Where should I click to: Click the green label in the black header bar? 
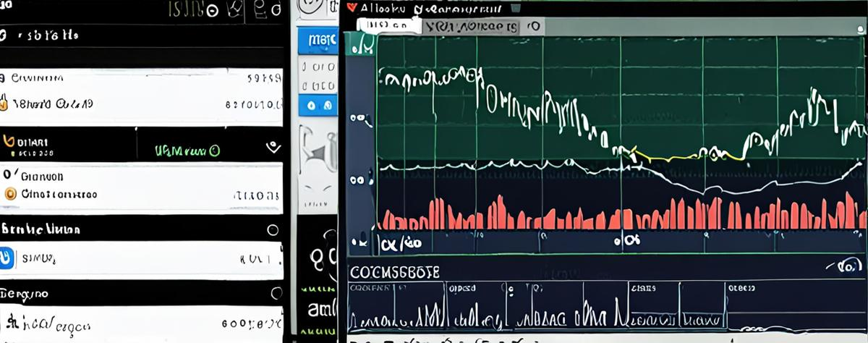(187, 151)
